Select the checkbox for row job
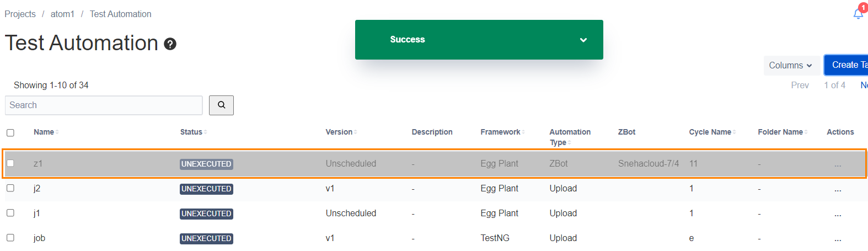Viewport: 868px width, 251px height. [10, 238]
